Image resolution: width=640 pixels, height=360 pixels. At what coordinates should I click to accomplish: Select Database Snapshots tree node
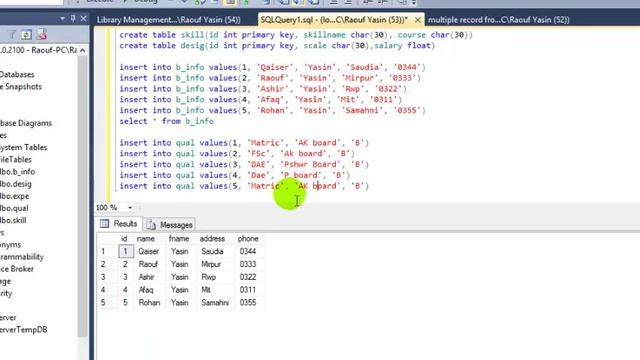21,87
